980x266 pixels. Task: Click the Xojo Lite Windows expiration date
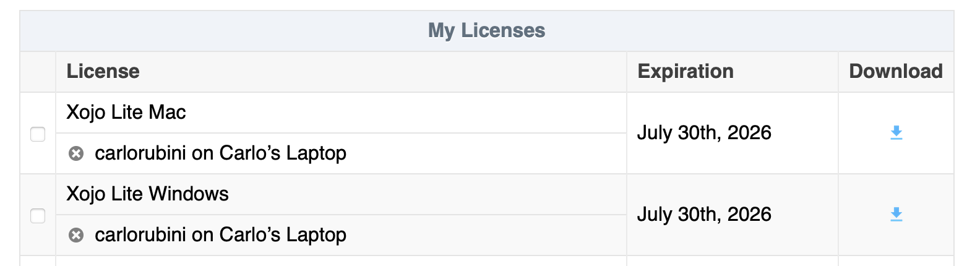(x=704, y=215)
